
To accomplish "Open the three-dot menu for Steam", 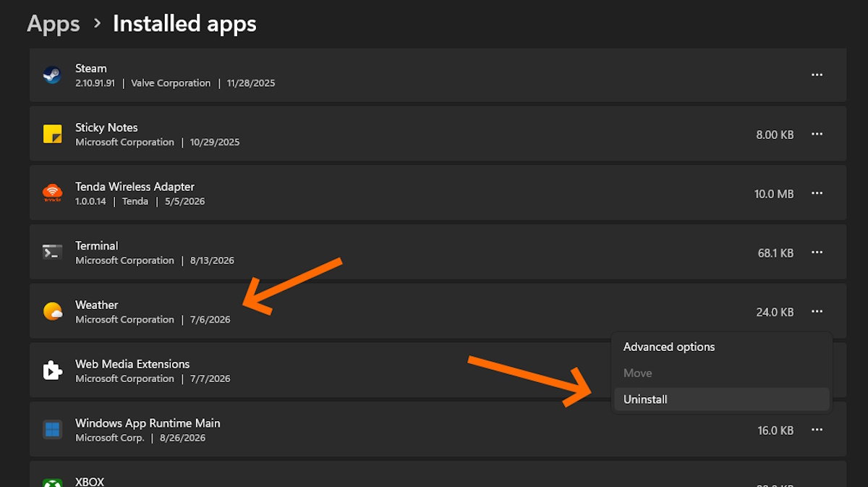I will 817,75.
